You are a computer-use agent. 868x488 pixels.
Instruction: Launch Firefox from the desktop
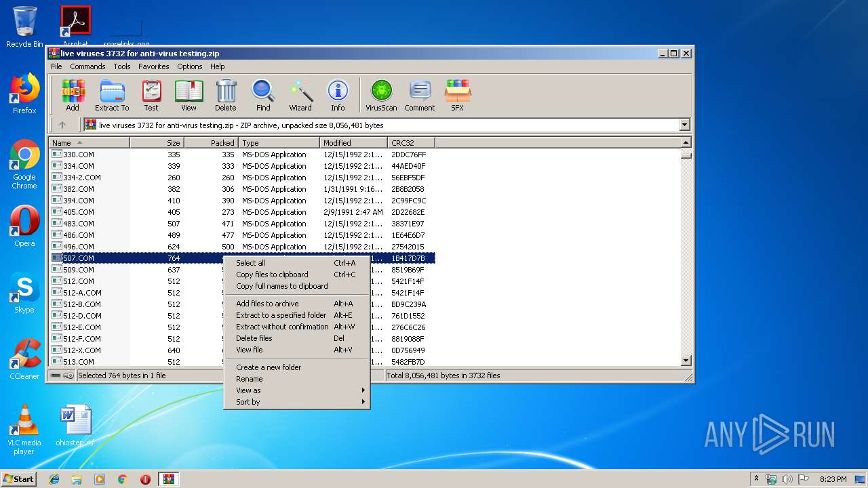24,94
